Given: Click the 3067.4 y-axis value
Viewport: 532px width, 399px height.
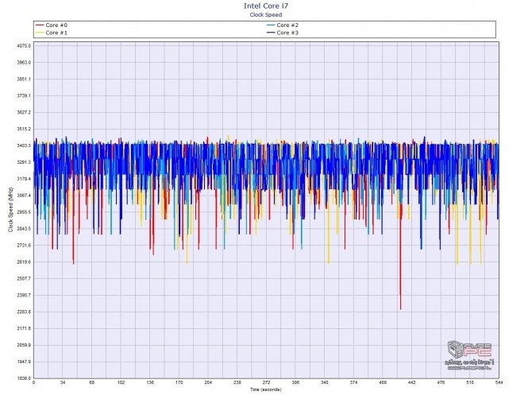Looking at the screenshot, I should 24,196.
